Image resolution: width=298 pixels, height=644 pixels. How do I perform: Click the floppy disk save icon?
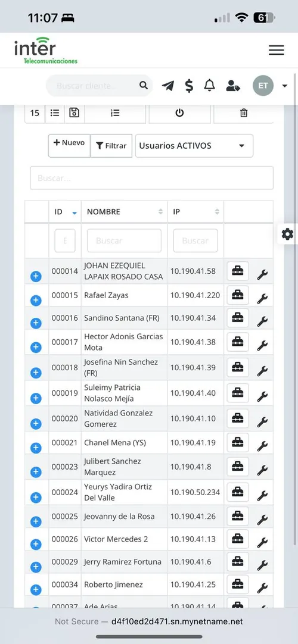click(74, 113)
